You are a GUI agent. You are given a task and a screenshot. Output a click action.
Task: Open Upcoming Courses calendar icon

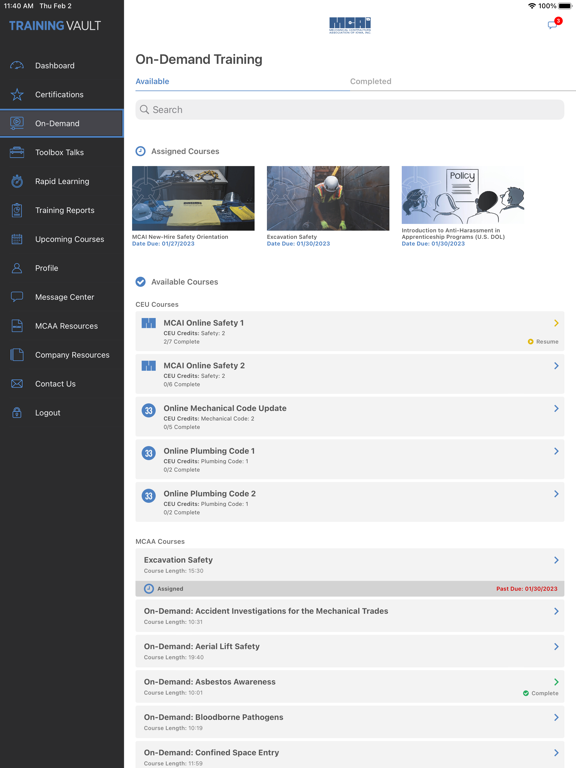click(x=17, y=239)
